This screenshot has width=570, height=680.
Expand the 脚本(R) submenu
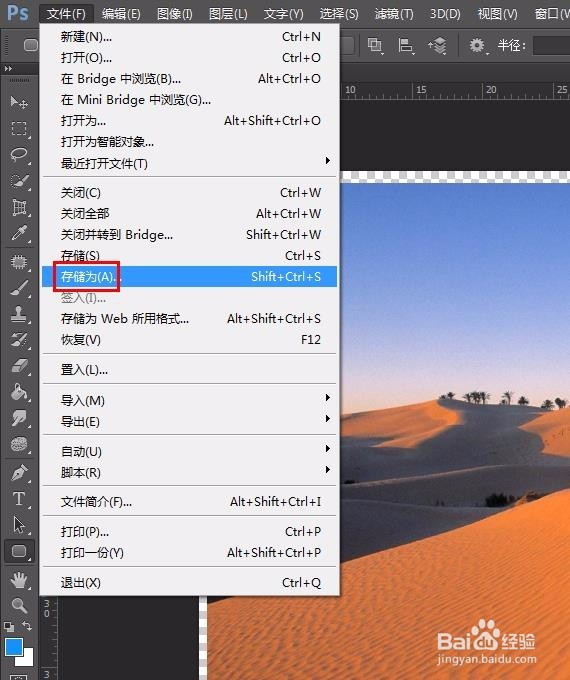(x=328, y=470)
